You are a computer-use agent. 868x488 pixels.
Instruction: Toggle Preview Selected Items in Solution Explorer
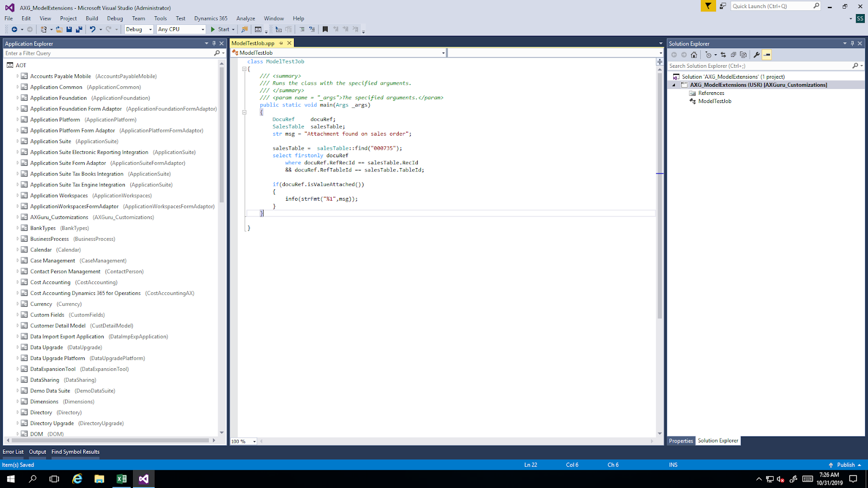[x=767, y=55]
